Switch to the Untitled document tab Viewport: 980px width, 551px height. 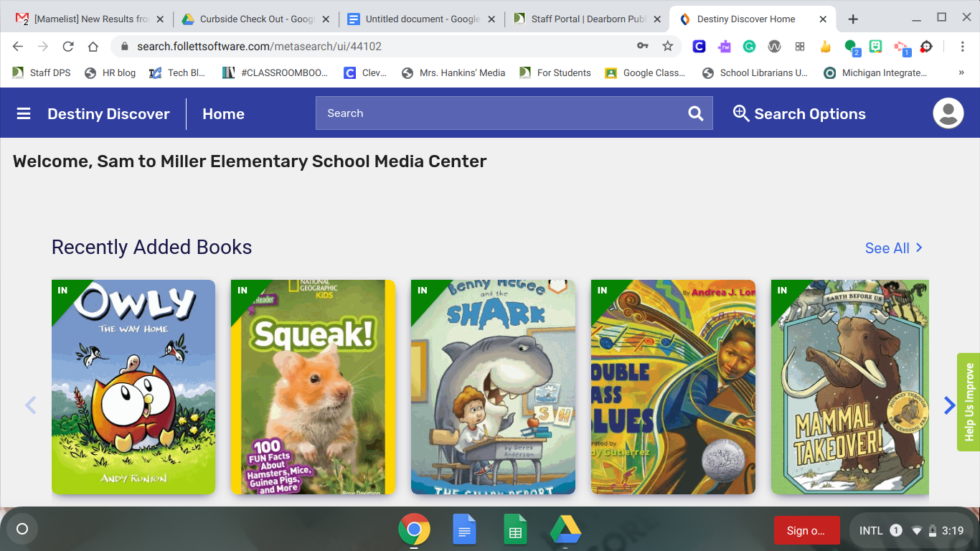click(x=422, y=19)
